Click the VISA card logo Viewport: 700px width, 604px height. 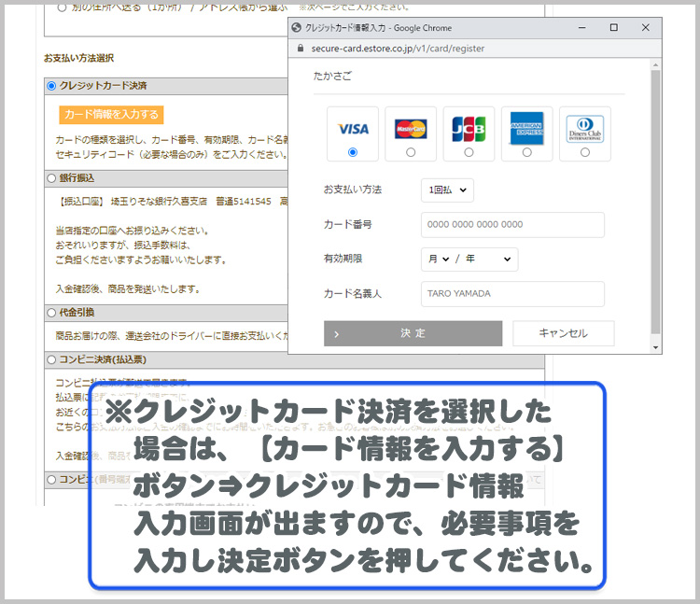pyautogui.click(x=353, y=129)
